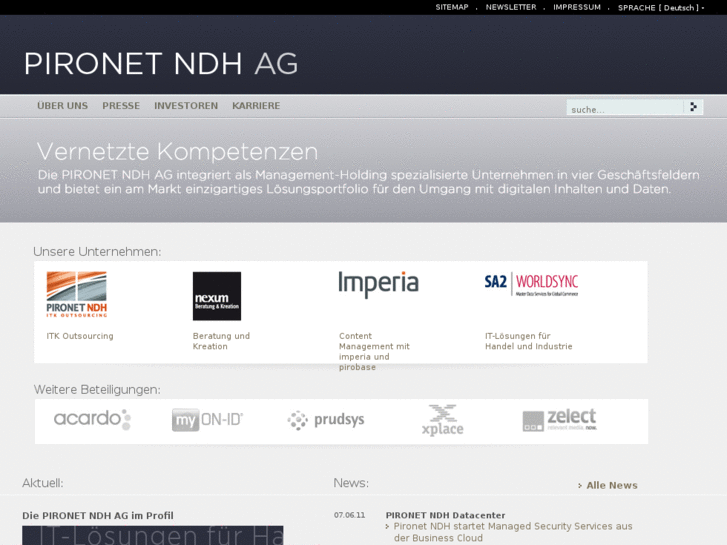Viewport: 727px width, 545px height.
Task: Click the IT-Lösungen für Handel und Industrie caption
Action: pyautogui.click(x=529, y=341)
